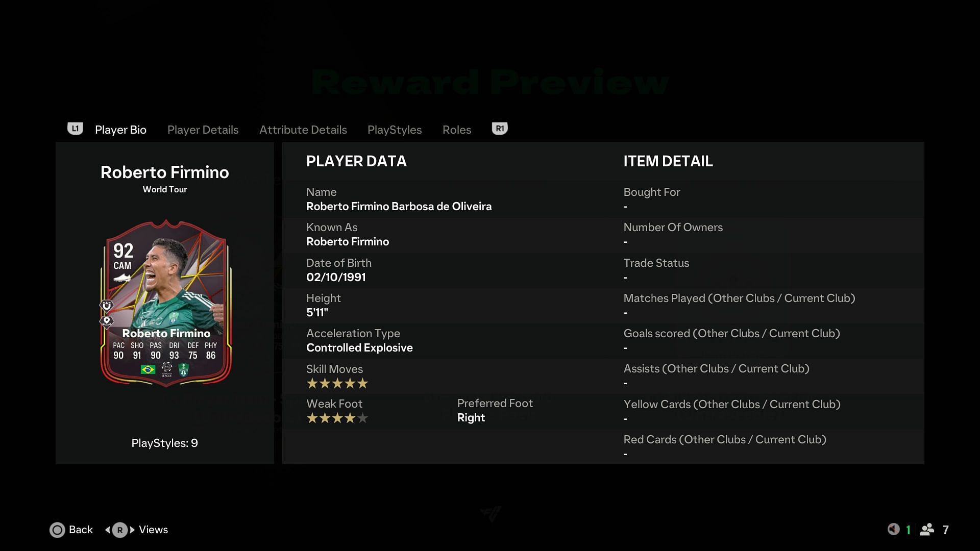The height and width of the screenshot is (551, 980).
Task: Click the page number indicator 1
Action: [909, 530]
